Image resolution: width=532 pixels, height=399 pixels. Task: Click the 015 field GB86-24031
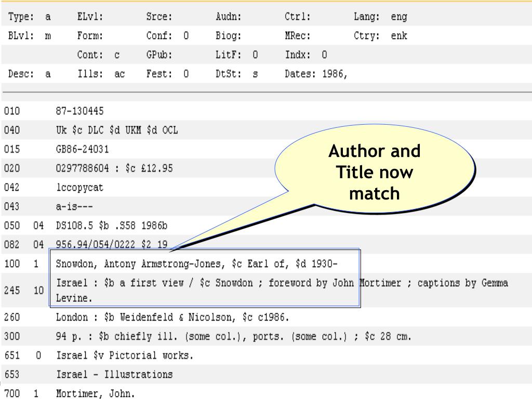coord(83,149)
